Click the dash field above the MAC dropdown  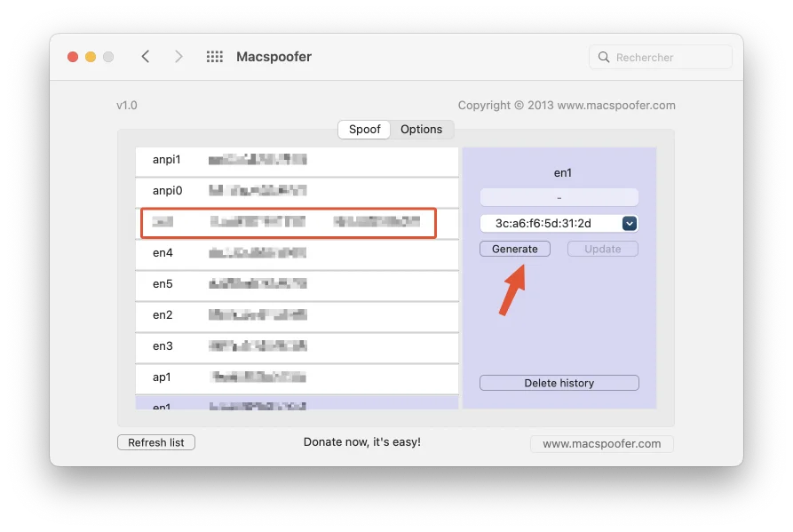click(559, 195)
